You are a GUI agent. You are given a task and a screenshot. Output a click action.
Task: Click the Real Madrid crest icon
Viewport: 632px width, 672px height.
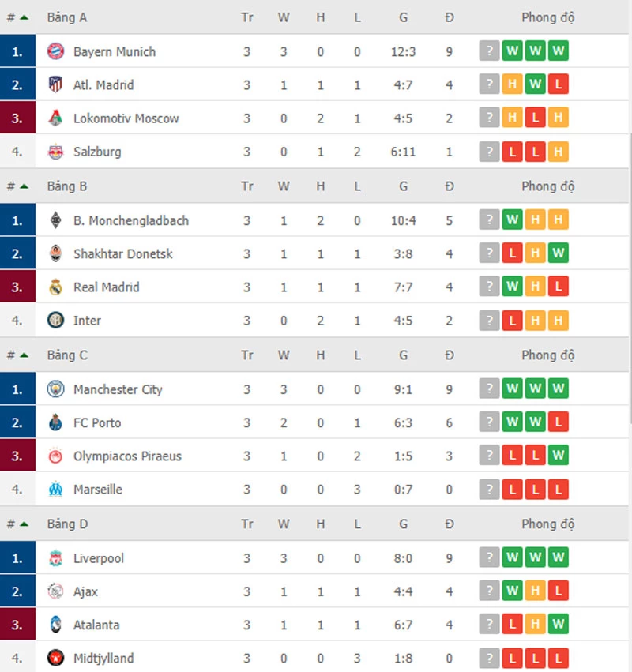click(x=55, y=287)
